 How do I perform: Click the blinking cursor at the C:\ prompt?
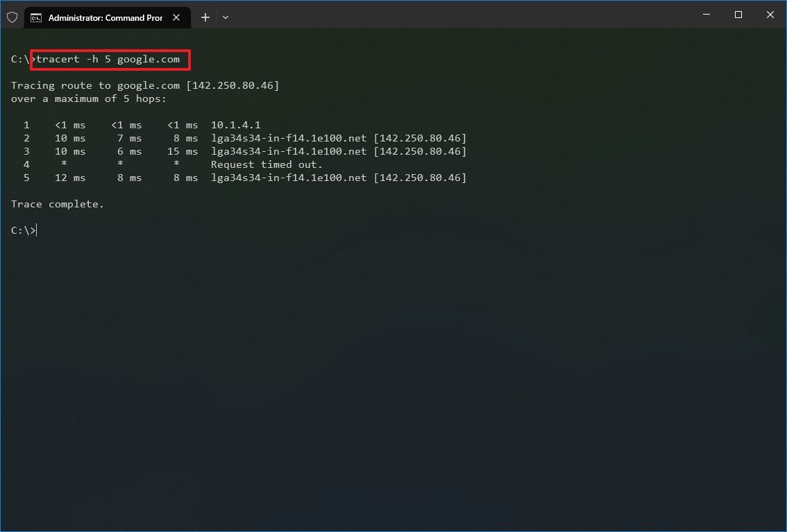pyautogui.click(x=35, y=230)
